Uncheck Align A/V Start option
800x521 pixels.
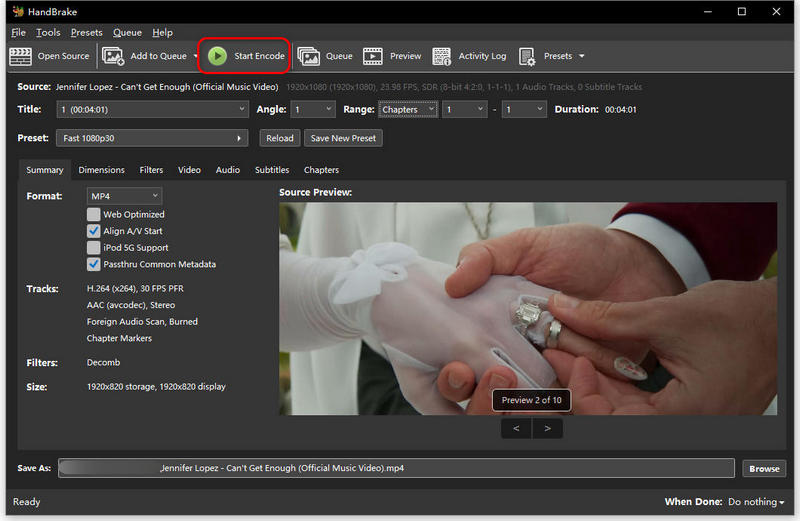[94, 231]
